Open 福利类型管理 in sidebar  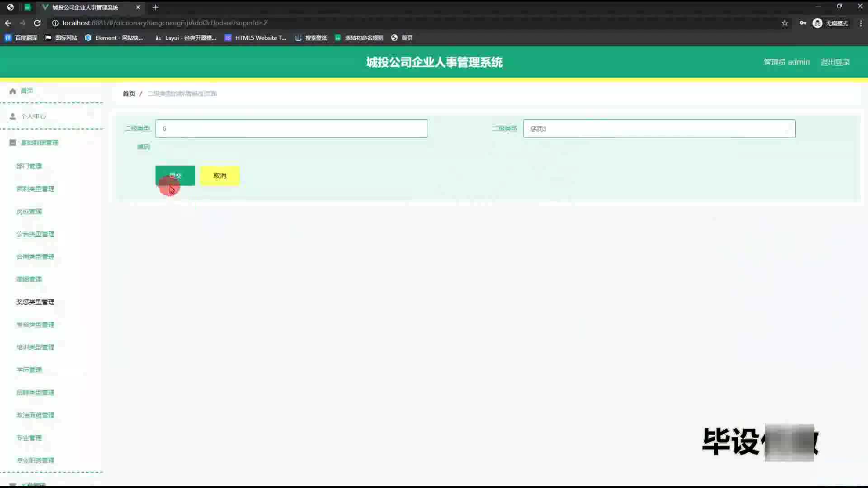tap(35, 189)
